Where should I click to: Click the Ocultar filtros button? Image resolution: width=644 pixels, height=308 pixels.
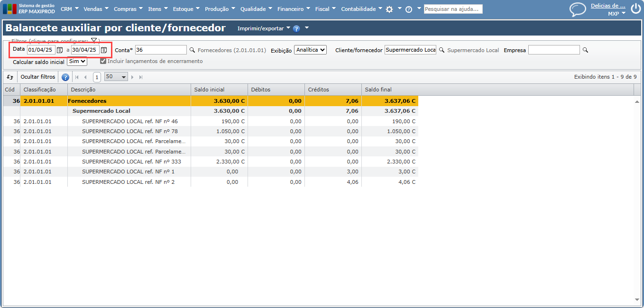click(38, 77)
